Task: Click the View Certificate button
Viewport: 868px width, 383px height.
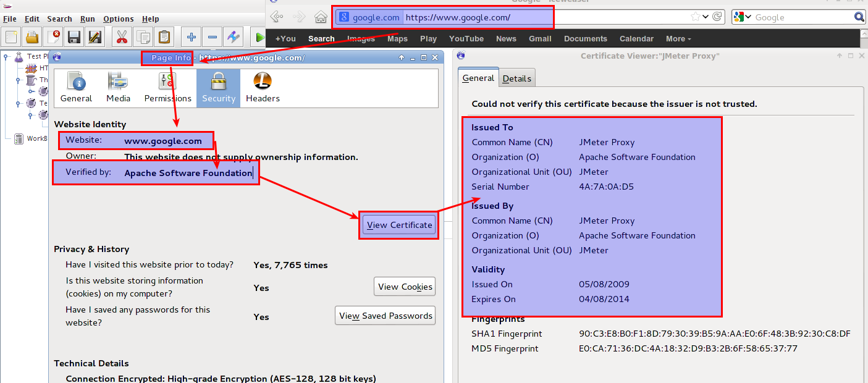Action: [x=399, y=225]
